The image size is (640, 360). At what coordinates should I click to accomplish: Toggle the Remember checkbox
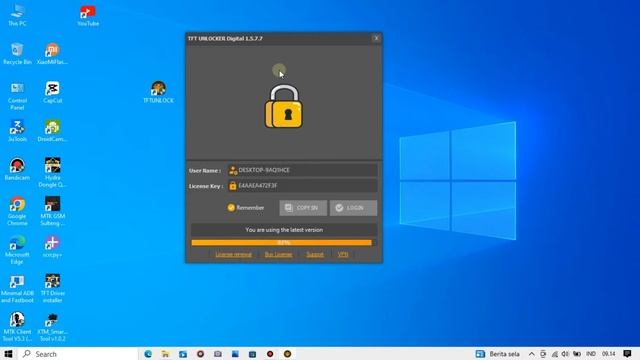click(231, 208)
